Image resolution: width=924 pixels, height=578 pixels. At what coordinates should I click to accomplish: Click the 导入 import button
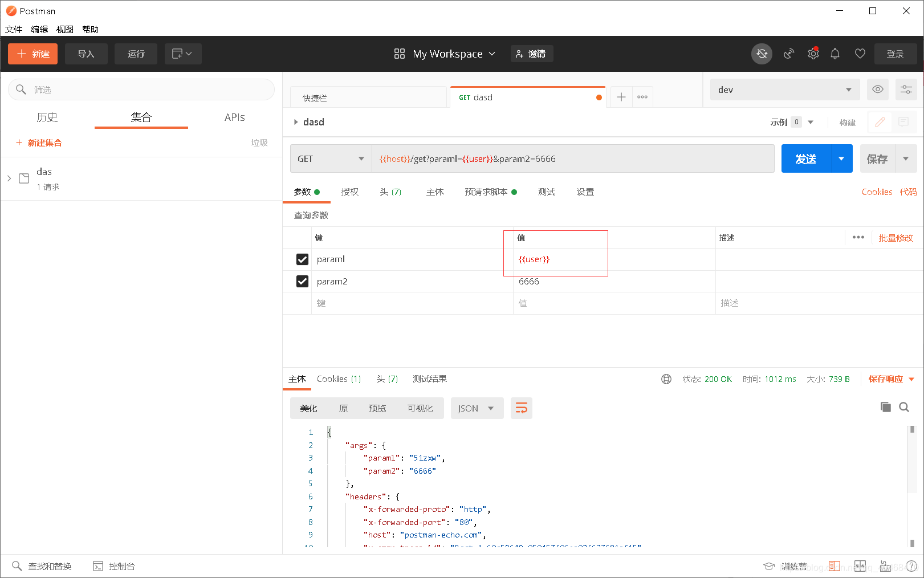coord(86,54)
